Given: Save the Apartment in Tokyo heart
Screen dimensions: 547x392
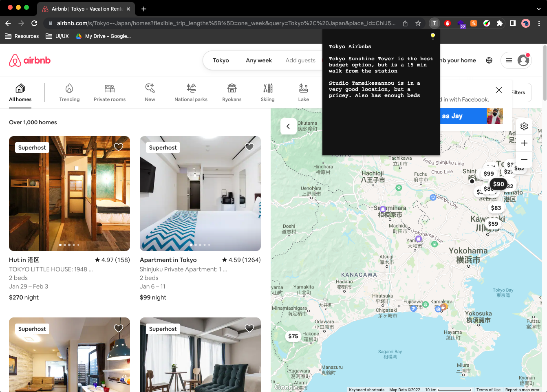Looking at the screenshot, I should (249, 147).
